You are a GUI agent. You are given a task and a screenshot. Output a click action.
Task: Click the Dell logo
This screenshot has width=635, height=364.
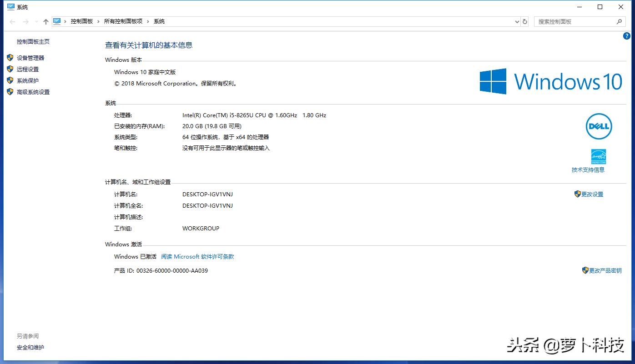[599, 126]
